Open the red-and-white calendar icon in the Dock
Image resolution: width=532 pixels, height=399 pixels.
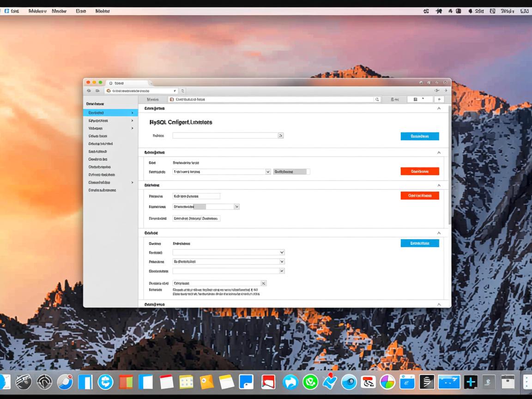coord(166,382)
